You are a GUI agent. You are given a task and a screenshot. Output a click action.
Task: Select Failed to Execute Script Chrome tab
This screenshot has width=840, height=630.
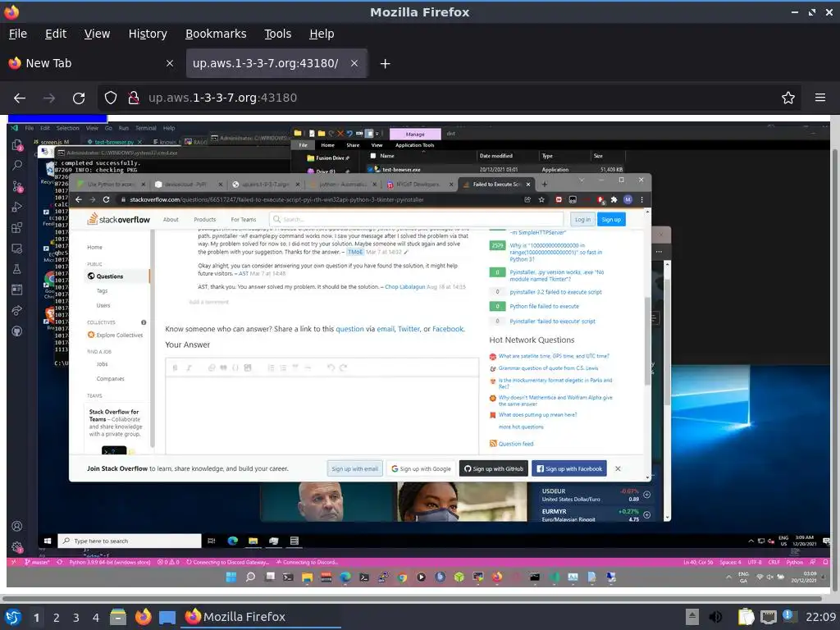[x=496, y=185]
